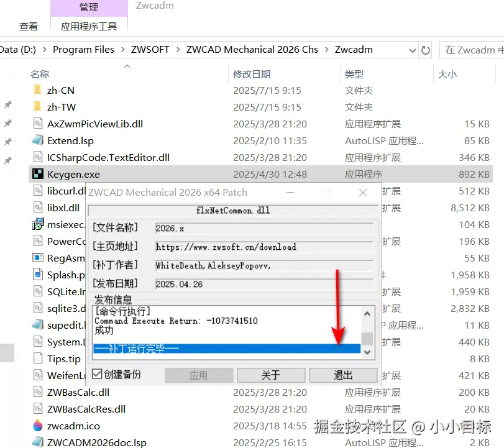Click the supedit lisp file icon
Image resolution: width=504 pixels, height=448 pixels.
[x=38, y=324]
